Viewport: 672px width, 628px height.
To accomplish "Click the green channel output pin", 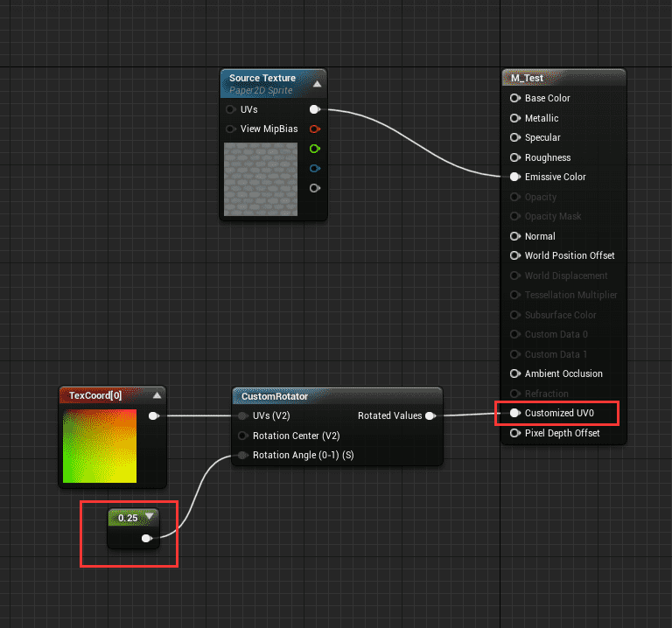I will click(x=315, y=149).
